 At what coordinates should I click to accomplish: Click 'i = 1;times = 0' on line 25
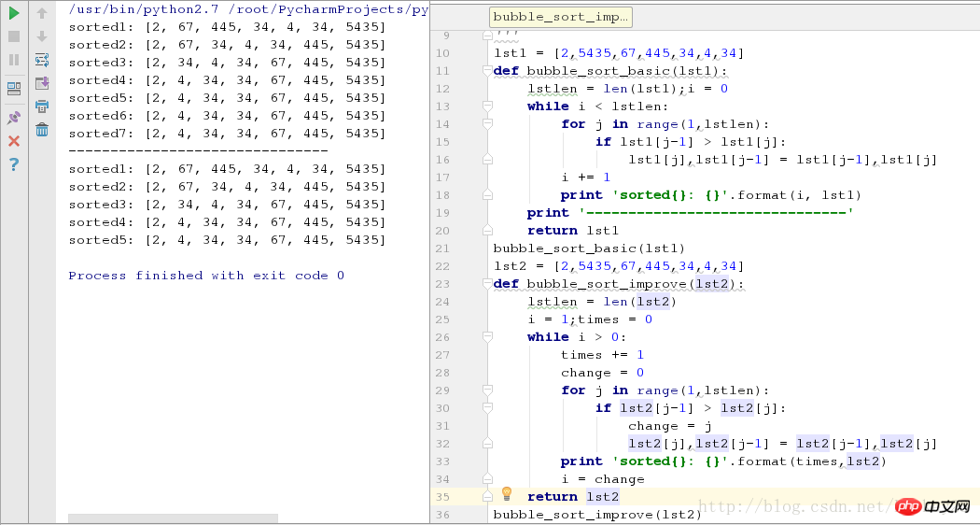click(x=590, y=319)
